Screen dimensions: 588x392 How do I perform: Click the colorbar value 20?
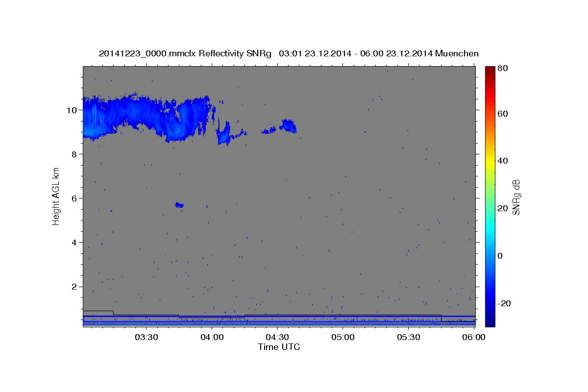click(x=502, y=208)
